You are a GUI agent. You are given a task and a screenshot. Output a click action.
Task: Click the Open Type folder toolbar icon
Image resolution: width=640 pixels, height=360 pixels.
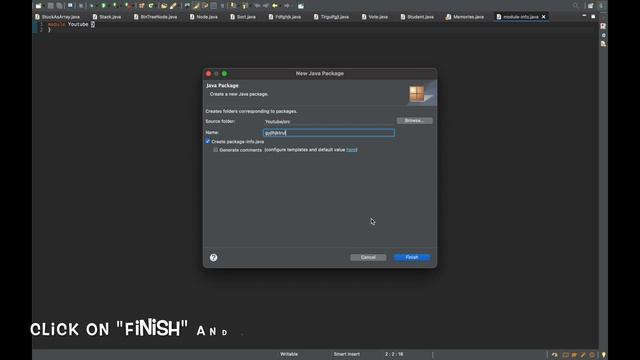(164, 6)
